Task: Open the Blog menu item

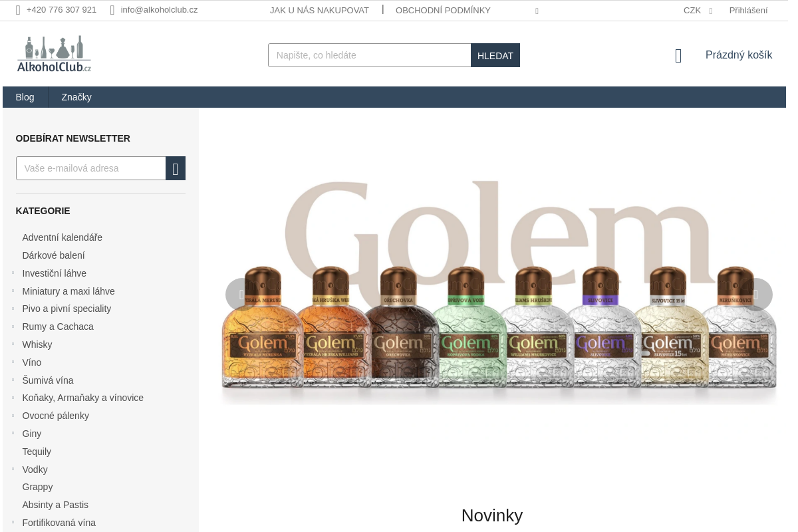Action: click(x=25, y=97)
